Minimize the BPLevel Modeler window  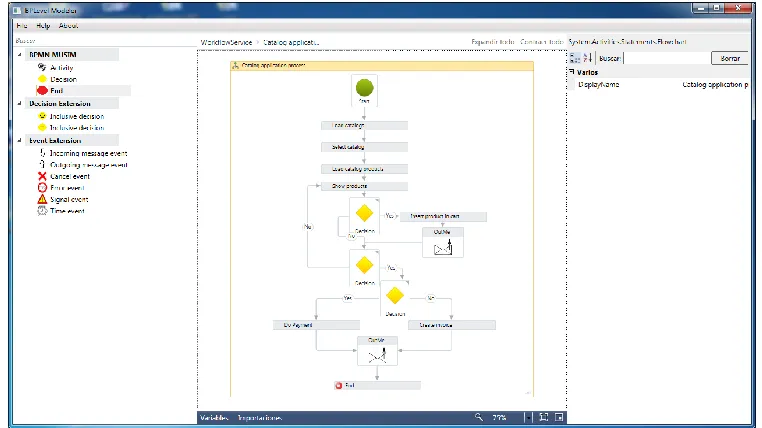point(700,8)
